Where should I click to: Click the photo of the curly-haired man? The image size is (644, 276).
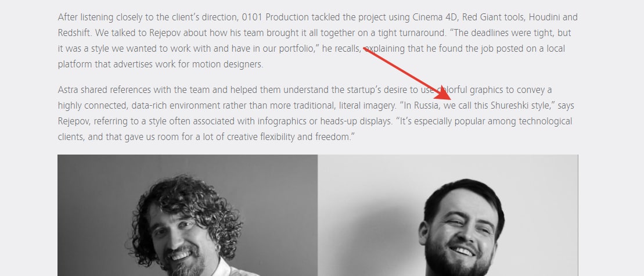click(188, 215)
